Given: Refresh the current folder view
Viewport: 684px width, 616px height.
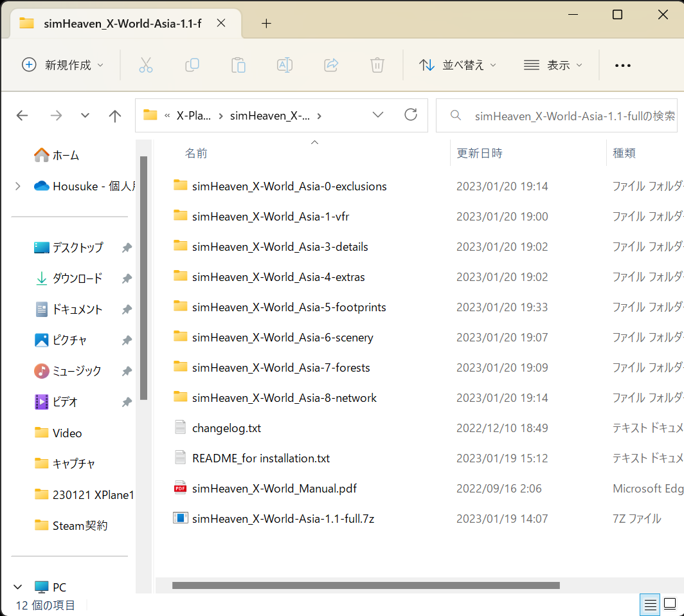Looking at the screenshot, I should click(411, 115).
